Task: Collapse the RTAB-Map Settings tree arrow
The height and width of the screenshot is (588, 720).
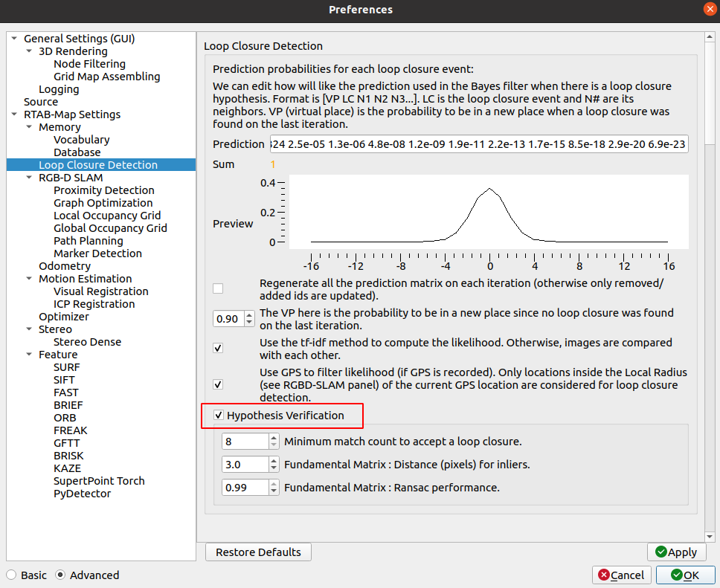Action: [x=14, y=114]
